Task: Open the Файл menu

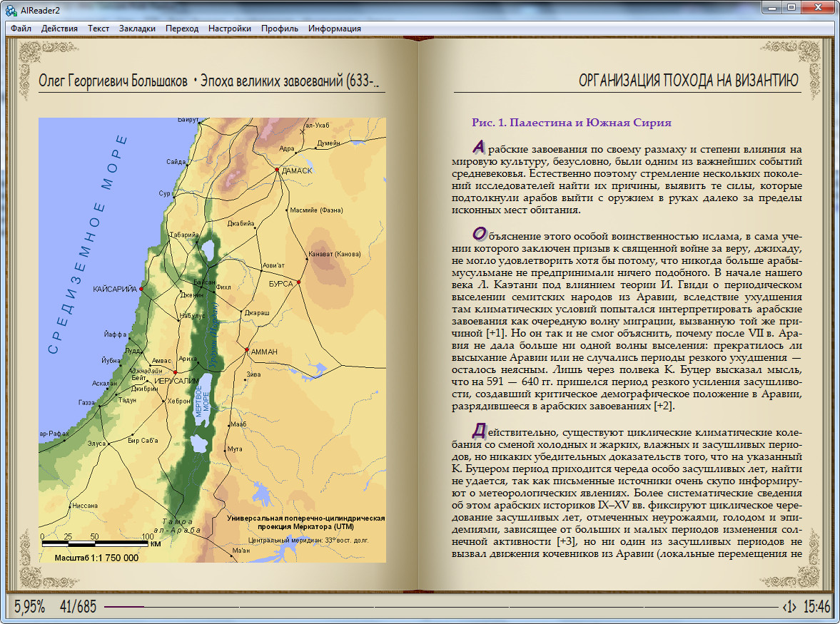Action: point(21,29)
